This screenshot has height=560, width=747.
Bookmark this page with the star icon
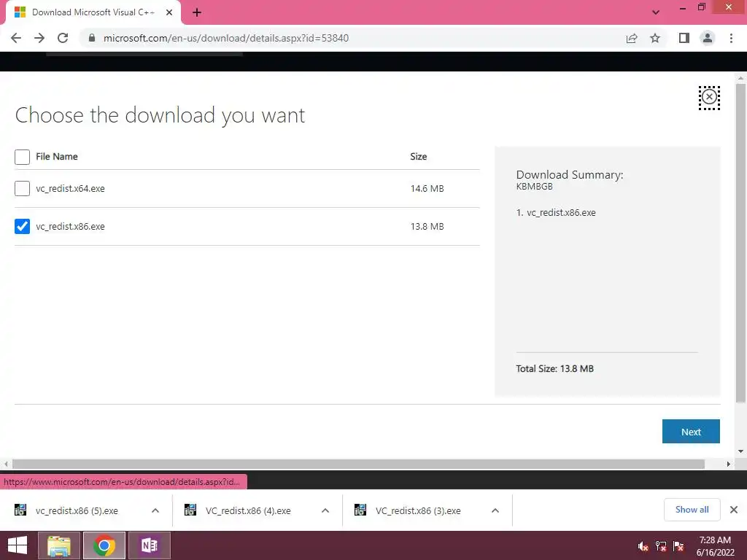click(x=655, y=38)
